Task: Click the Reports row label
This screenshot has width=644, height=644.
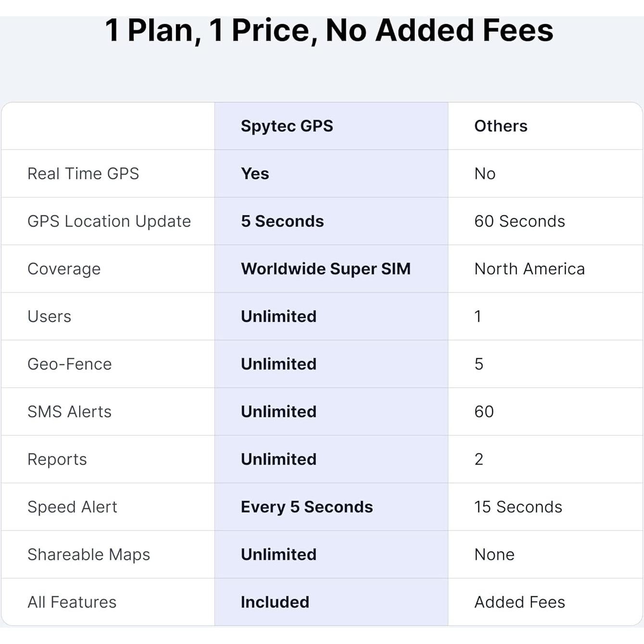Action: point(57,459)
